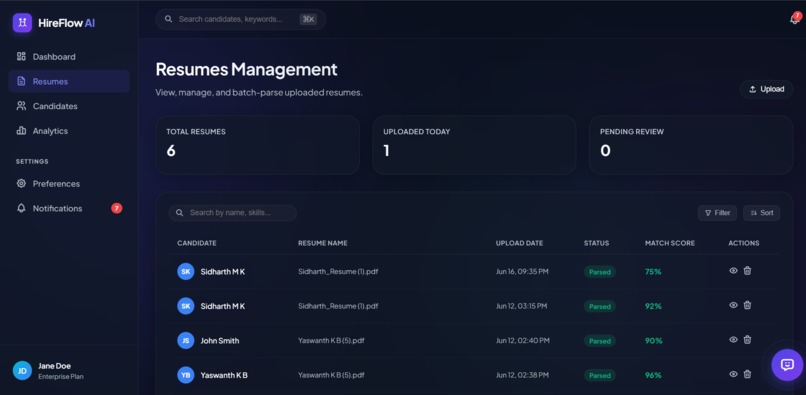This screenshot has height=395, width=806.
Task: Click the candidate name John Smith
Action: coord(219,340)
